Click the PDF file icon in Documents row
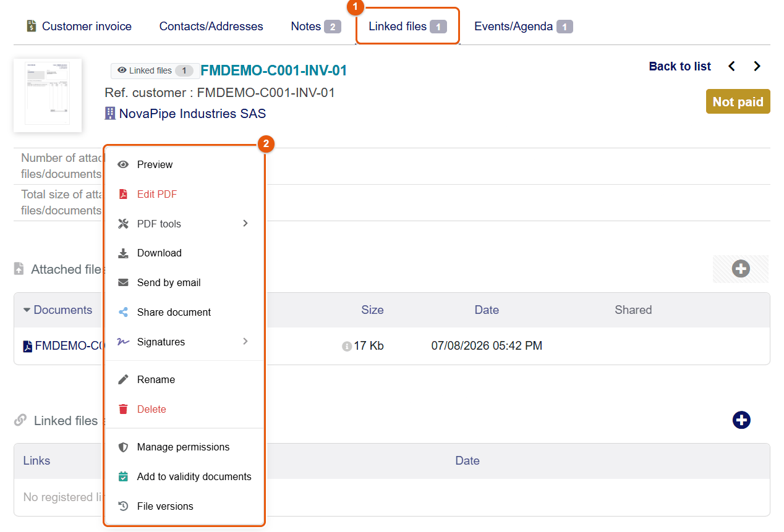The width and height of the screenshot is (784, 532). point(28,346)
